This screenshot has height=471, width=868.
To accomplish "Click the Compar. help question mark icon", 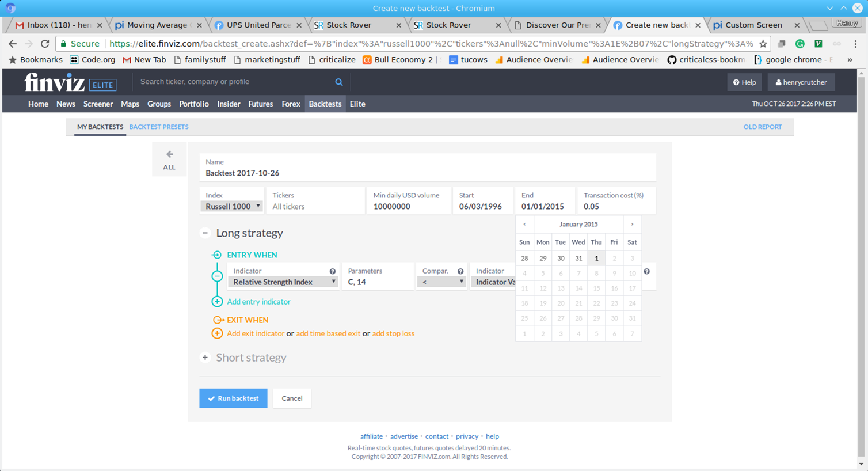I will (460, 271).
